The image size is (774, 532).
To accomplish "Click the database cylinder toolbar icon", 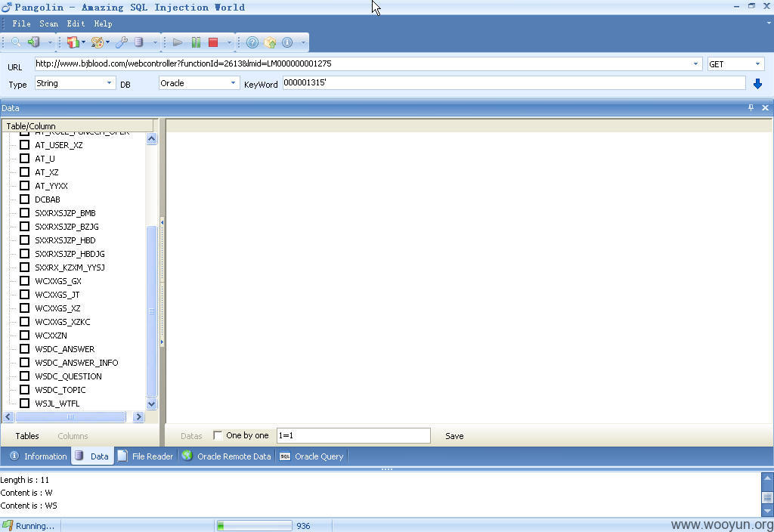I will pyautogui.click(x=139, y=42).
